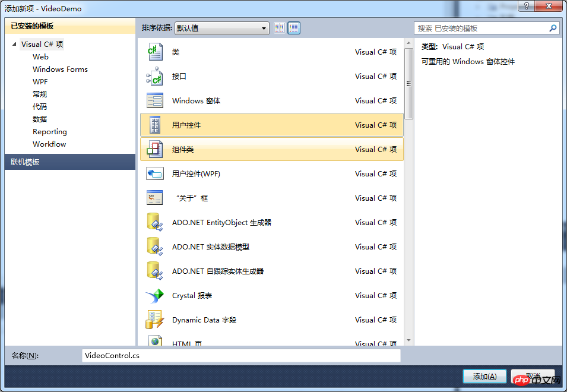Select the 代码 category

coord(40,107)
